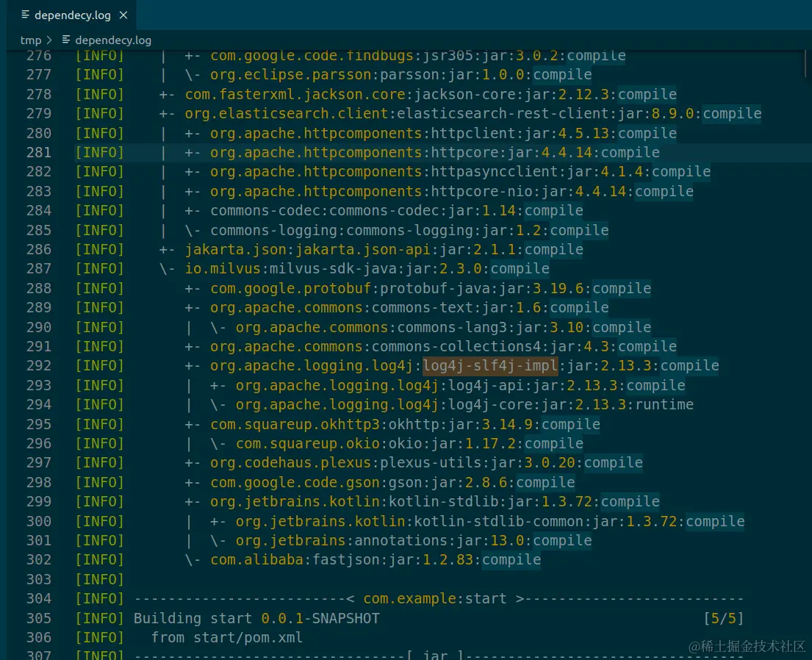Click annotations artifact on line 301

click(400, 540)
